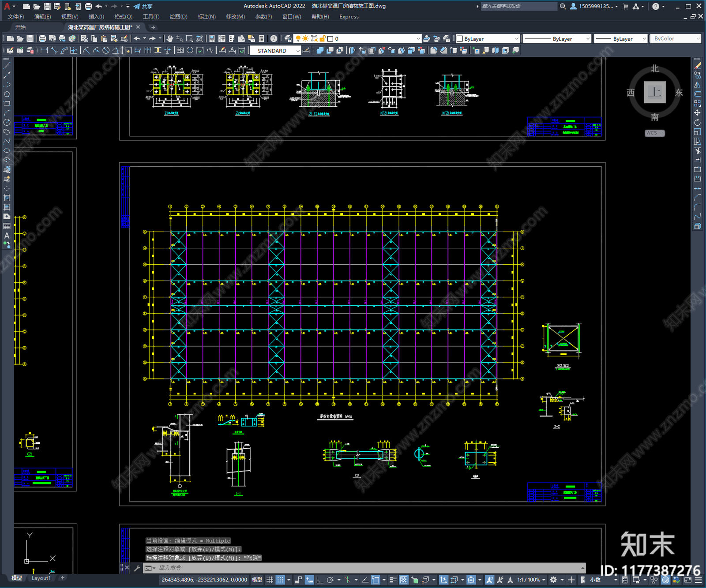This screenshot has width=706, height=588.
Task: Open the STANDARD dimension style dropdown
Action: click(x=275, y=51)
